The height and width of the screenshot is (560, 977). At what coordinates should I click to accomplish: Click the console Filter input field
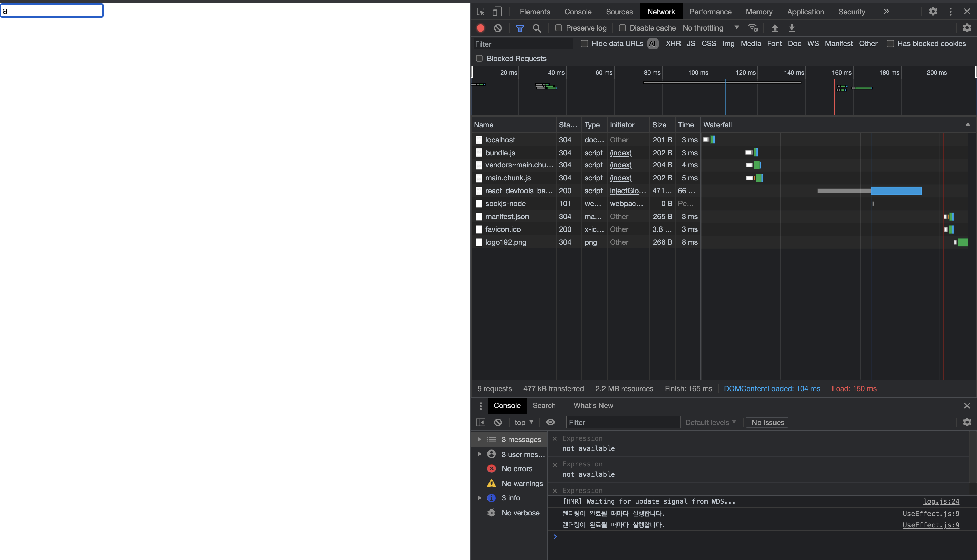pyautogui.click(x=622, y=422)
